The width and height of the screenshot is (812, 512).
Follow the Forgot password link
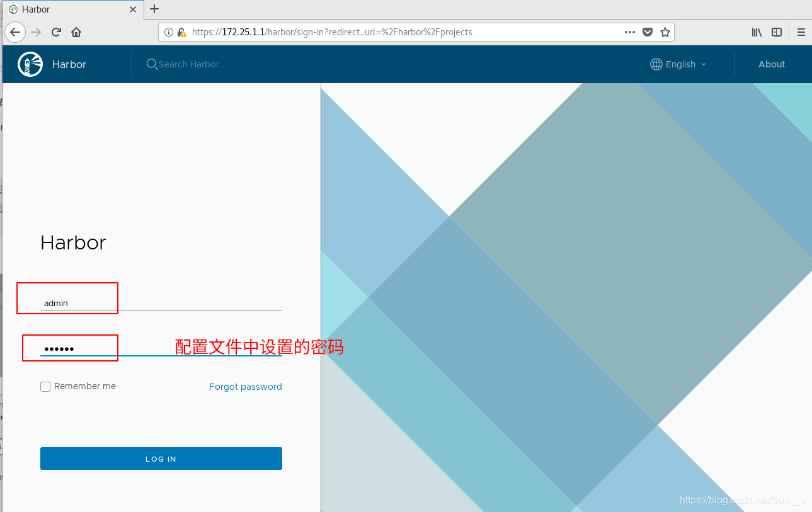point(246,387)
